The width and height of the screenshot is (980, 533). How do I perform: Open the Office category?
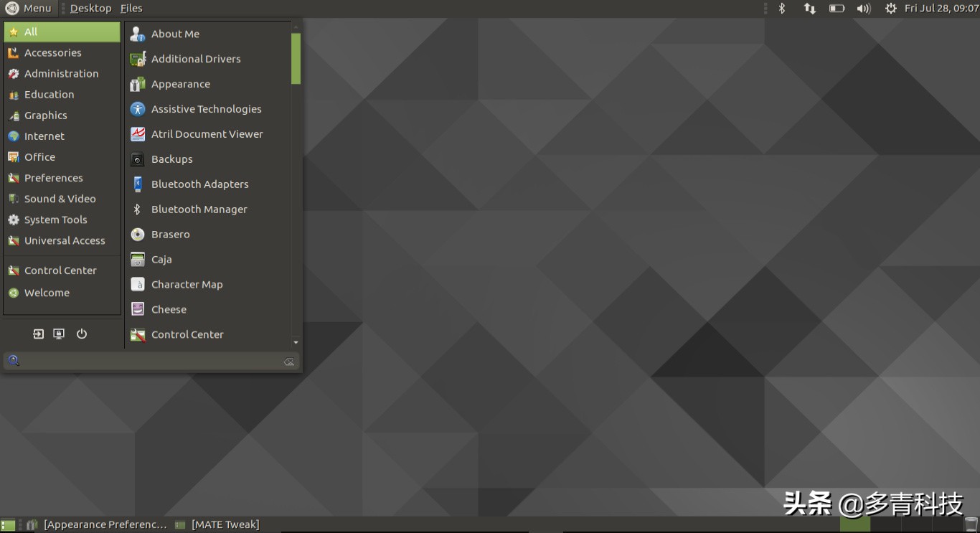click(62, 156)
